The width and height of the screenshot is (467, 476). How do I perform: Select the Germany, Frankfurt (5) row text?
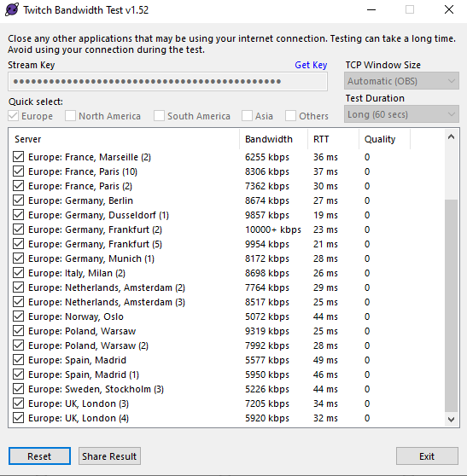[x=95, y=244]
